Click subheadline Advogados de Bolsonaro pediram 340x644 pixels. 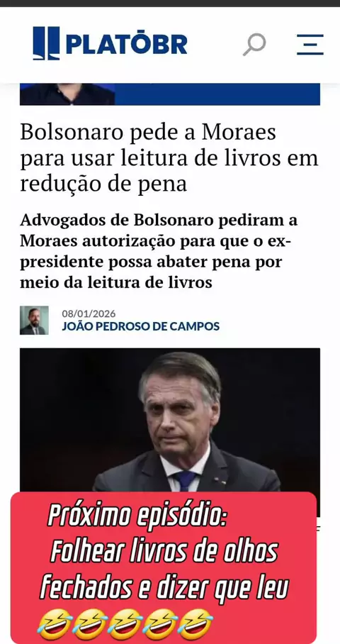point(159,251)
